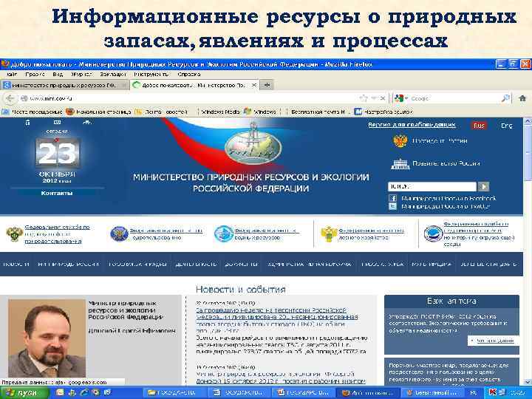Click the Kaspersky tray icon
The height and width of the screenshot is (399, 532).
coord(492,392)
